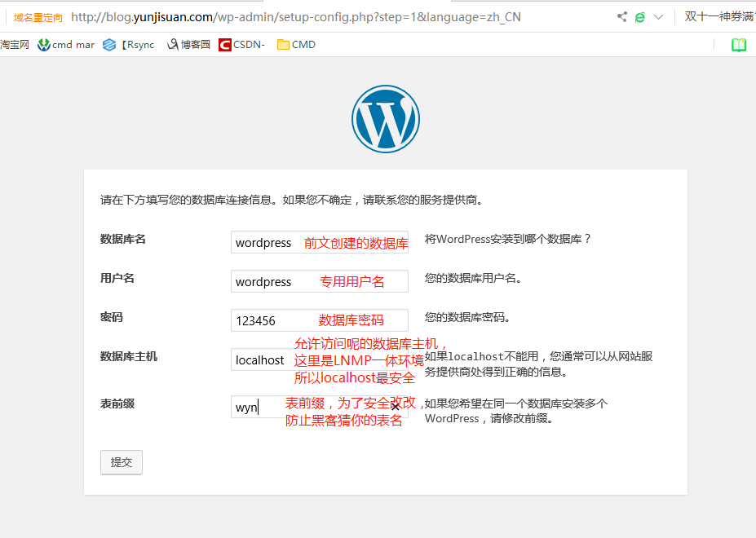The height and width of the screenshot is (538, 756).
Task: Click the WordPress logo
Action: click(x=386, y=119)
